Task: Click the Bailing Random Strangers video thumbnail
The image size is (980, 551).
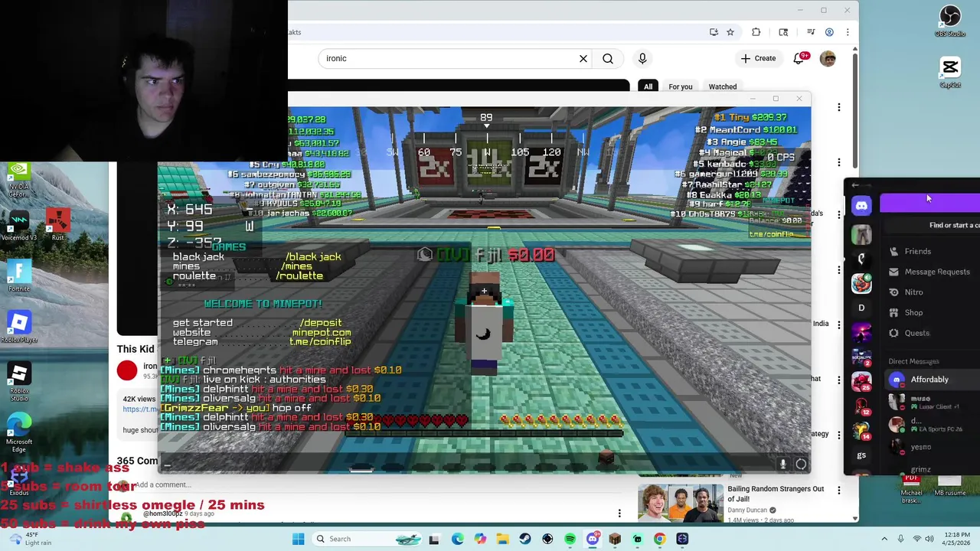Action: click(681, 504)
